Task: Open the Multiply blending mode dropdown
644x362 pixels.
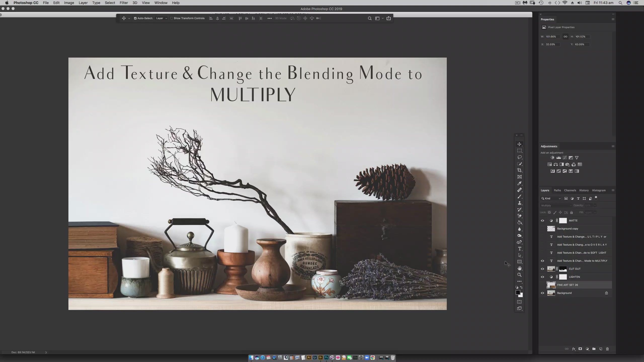Action: pyautogui.click(x=556, y=205)
